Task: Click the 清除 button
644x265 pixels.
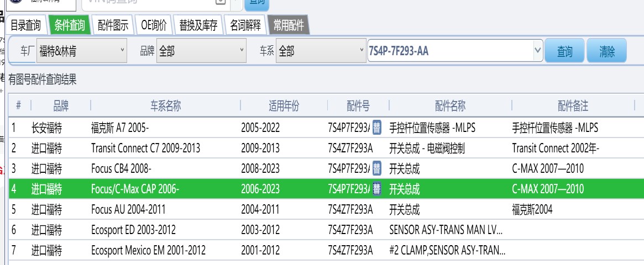Action: point(606,51)
